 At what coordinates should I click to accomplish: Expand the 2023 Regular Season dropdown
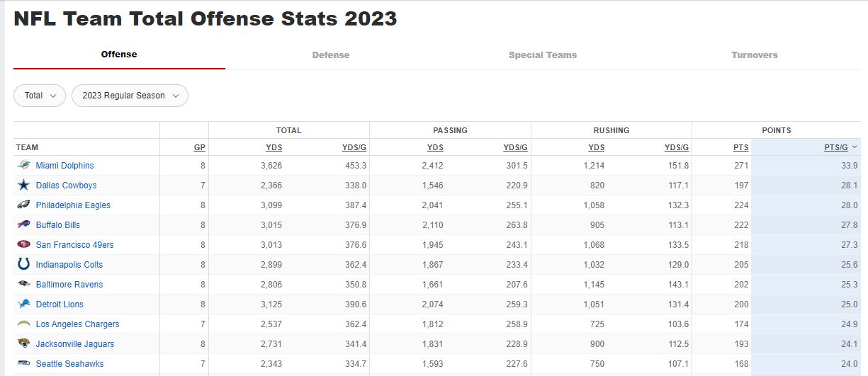coord(130,96)
